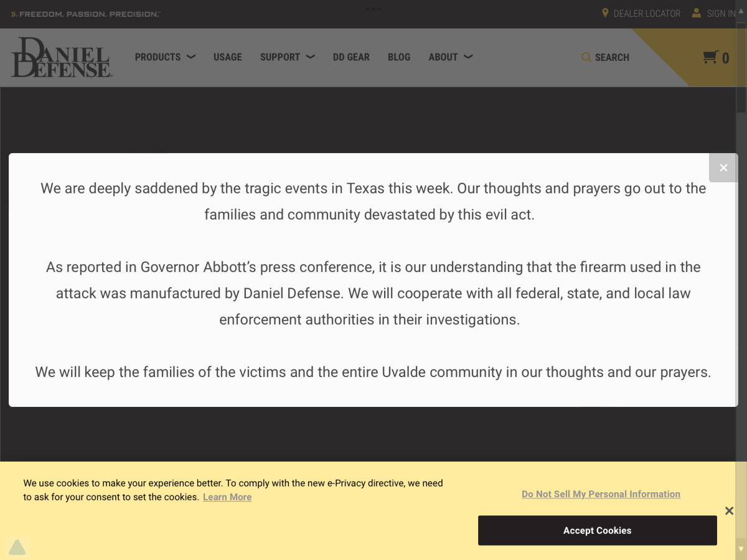Click Accept Cookies button
This screenshot has width=747, height=560.
pyautogui.click(x=598, y=531)
